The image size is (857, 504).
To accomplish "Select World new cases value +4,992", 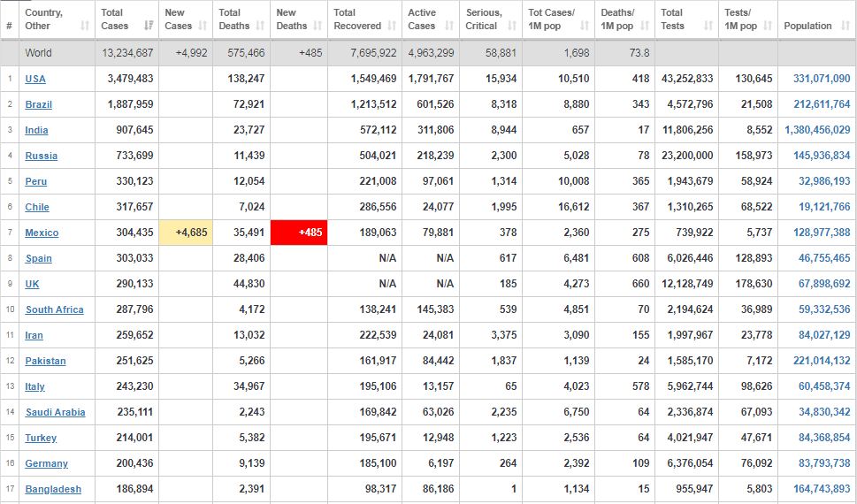I will tap(191, 53).
